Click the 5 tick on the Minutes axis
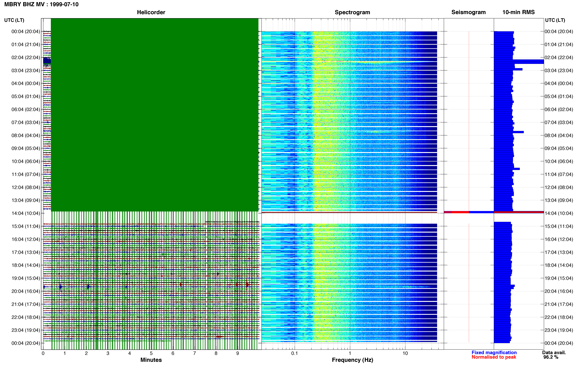 151,353
